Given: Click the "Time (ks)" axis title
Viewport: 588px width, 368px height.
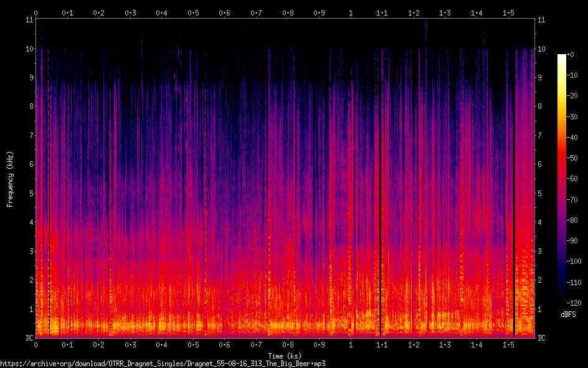Looking at the screenshot, I should [x=284, y=356].
